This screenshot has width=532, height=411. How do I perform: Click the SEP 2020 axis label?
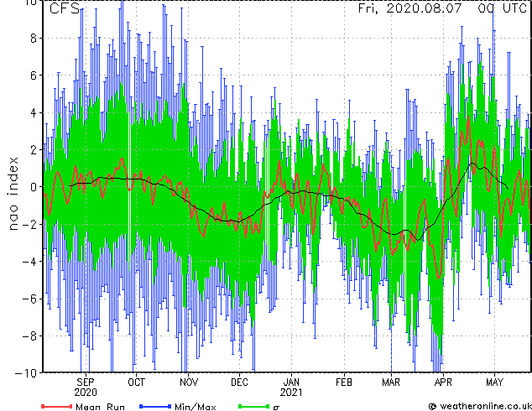(x=86, y=388)
